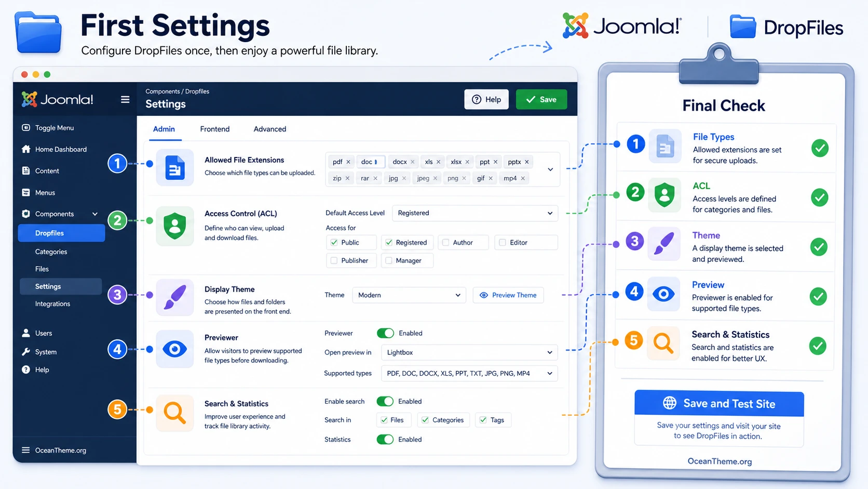This screenshot has width=868, height=489.
Task: Select the Settings sidebar item
Action: (61, 286)
